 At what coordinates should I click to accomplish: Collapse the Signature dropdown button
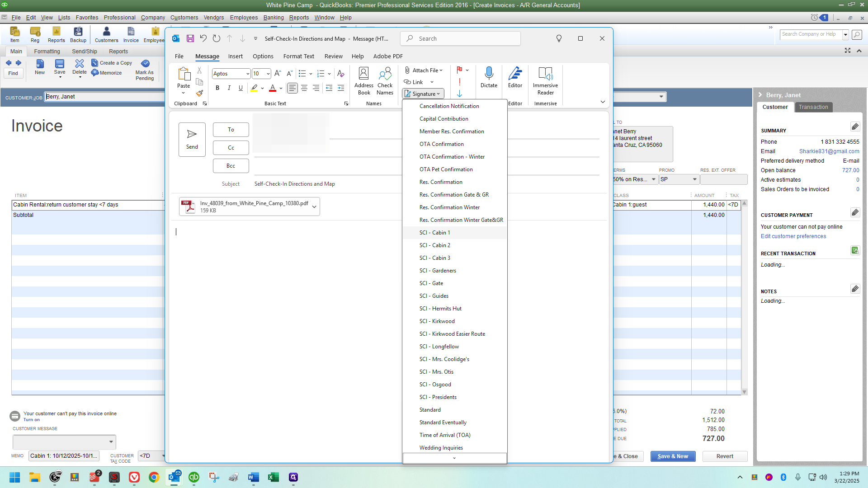[x=423, y=94]
